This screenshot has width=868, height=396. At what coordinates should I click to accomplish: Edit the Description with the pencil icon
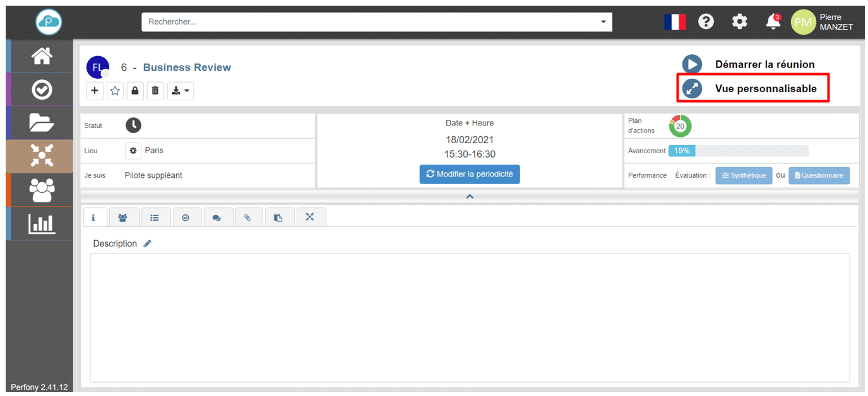pos(148,243)
